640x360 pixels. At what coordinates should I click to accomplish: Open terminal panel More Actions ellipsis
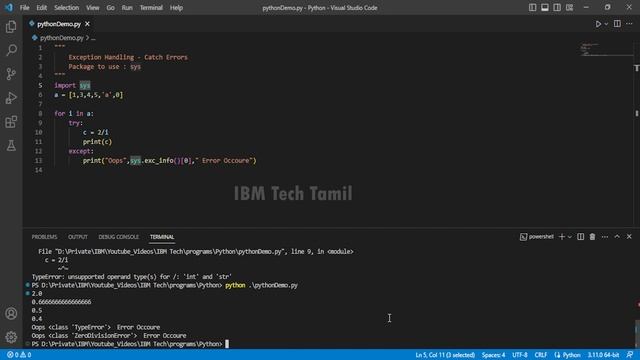(605, 237)
